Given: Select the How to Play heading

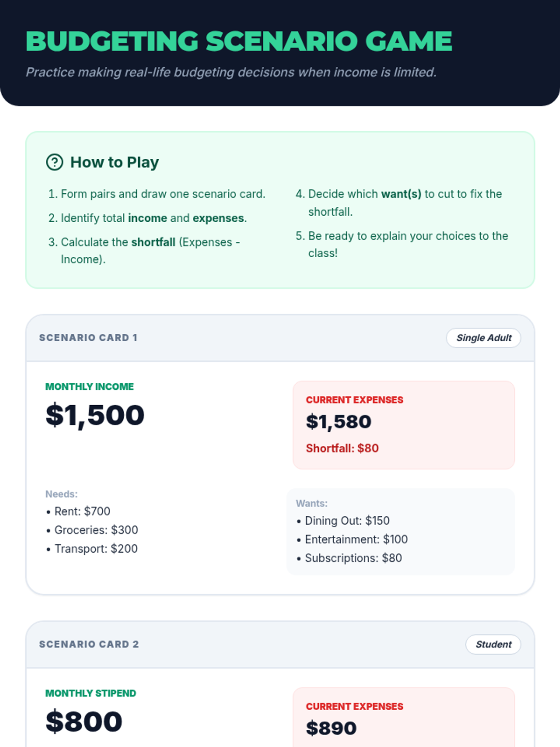Looking at the screenshot, I should (114, 162).
